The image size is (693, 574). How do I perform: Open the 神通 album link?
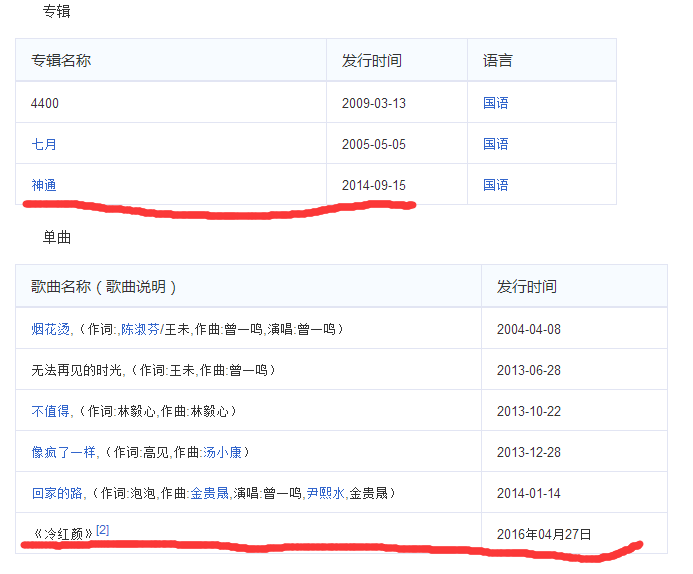pos(44,185)
